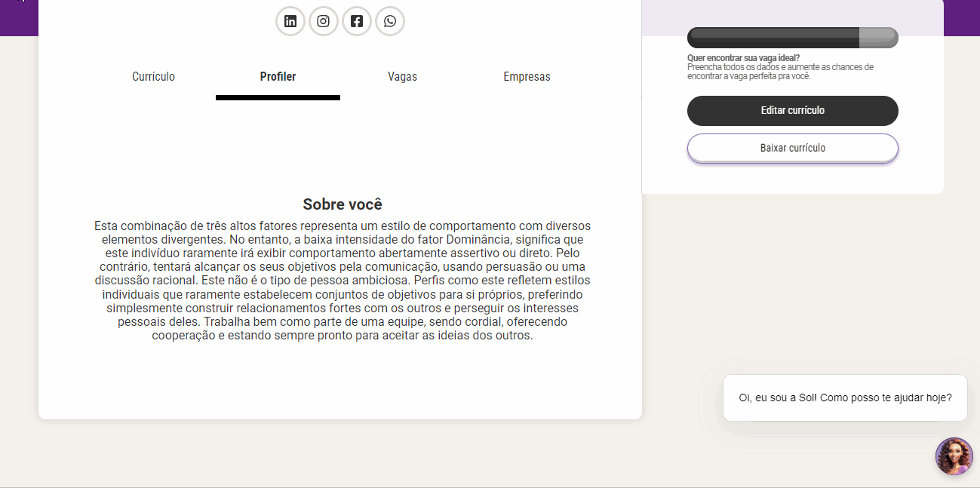
Task: Click the WhatsApp contact icon
Action: pyautogui.click(x=390, y=21)
